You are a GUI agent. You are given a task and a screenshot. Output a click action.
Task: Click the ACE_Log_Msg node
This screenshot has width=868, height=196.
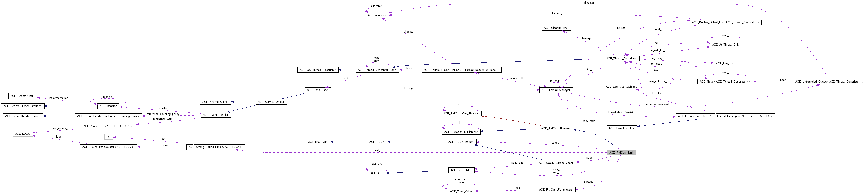[x=725, y=64]
